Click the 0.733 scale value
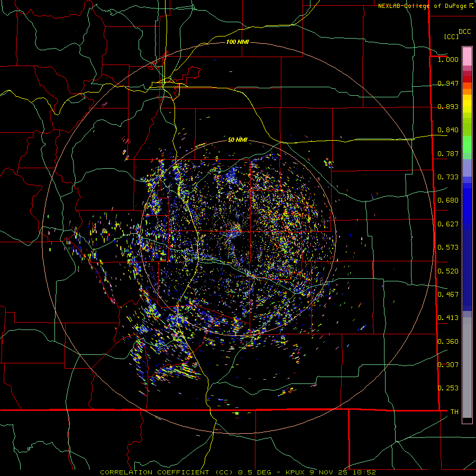This screenshot has width=476, height=476. (x=448, y=177)
